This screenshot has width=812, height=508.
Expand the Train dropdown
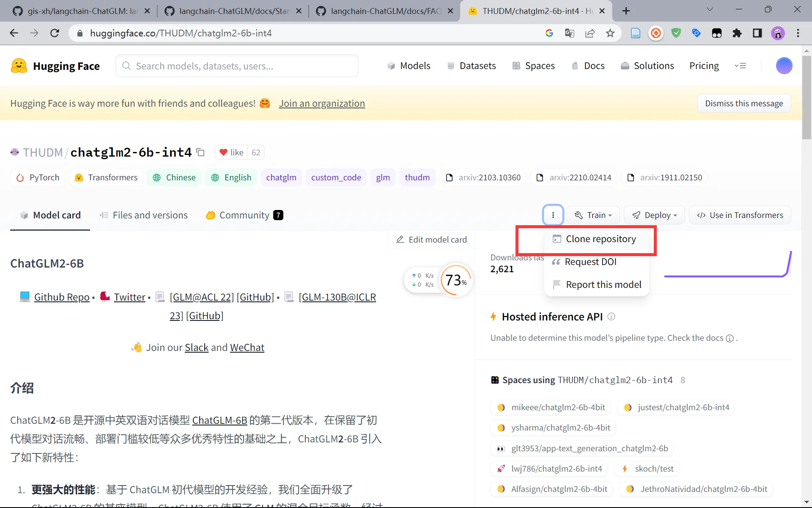pos(593,215)
